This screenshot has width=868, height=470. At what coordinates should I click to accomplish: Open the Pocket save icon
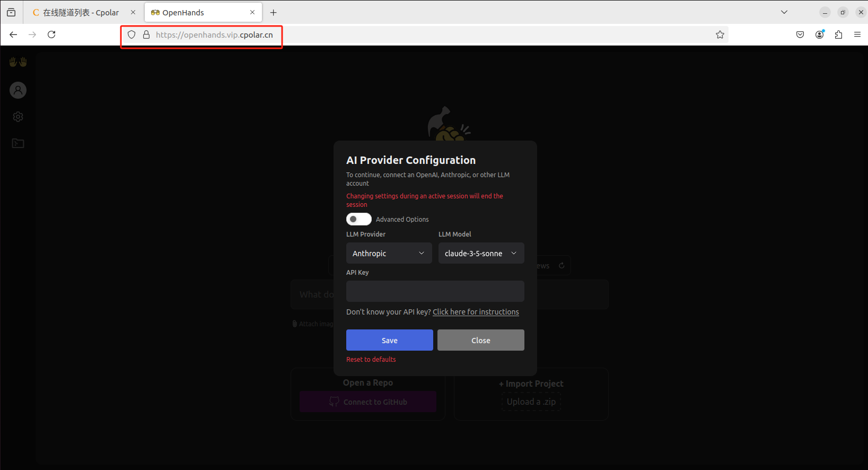click(800, 34)
